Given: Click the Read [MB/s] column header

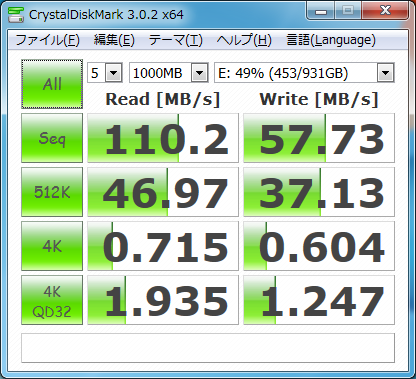Looking at the screenshot, I should click(163, 99).
